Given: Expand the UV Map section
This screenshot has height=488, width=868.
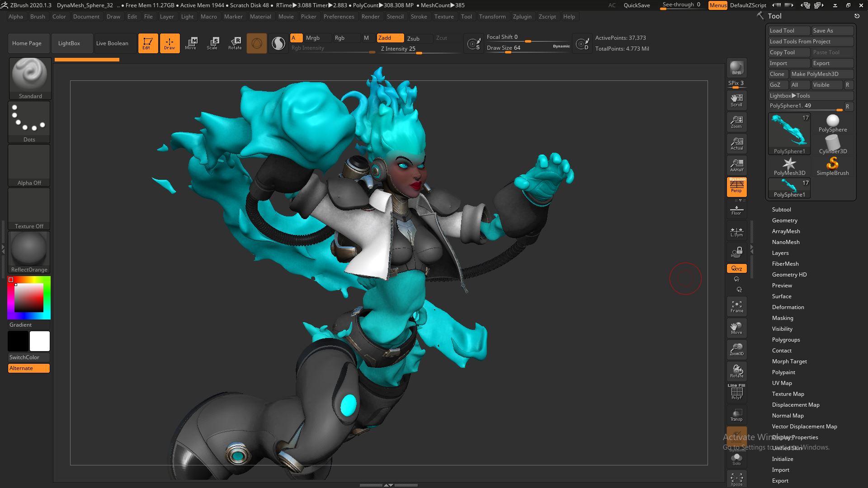Looking at the screenshot, I should click(x=782, y=383).
